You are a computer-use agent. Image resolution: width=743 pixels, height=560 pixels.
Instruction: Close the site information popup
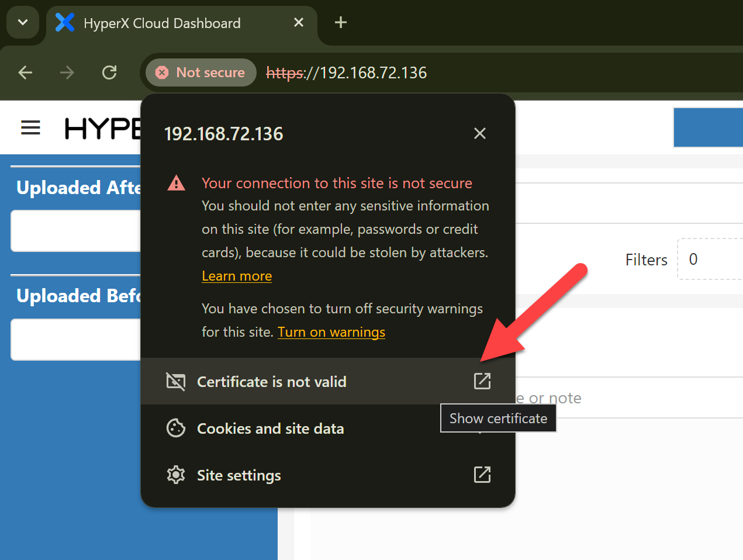pos(480,133)
